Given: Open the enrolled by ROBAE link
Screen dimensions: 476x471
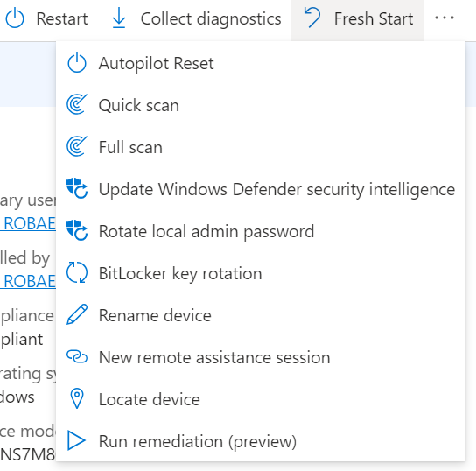Looking at the screenshot, I should click(28, 281).
